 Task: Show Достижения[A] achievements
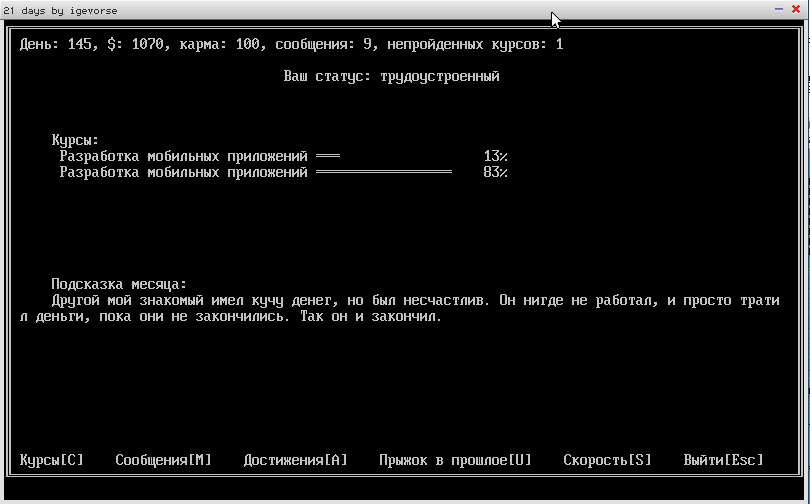[x=295, y=460]
